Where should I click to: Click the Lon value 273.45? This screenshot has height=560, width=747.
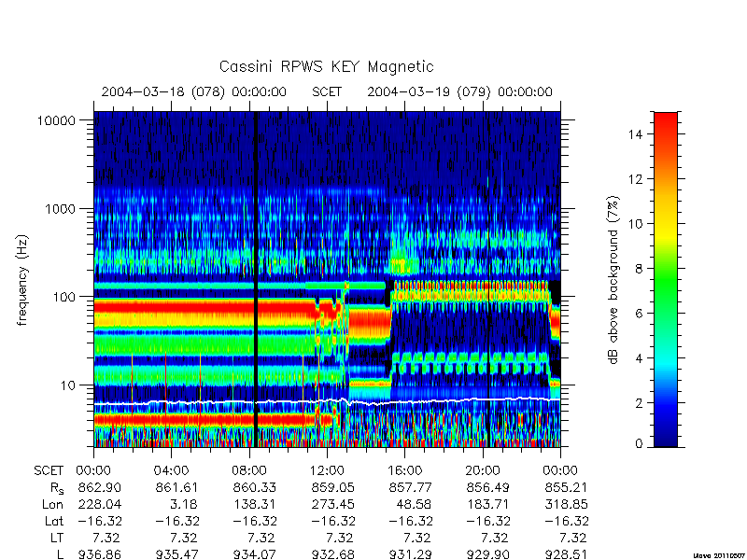332,504
